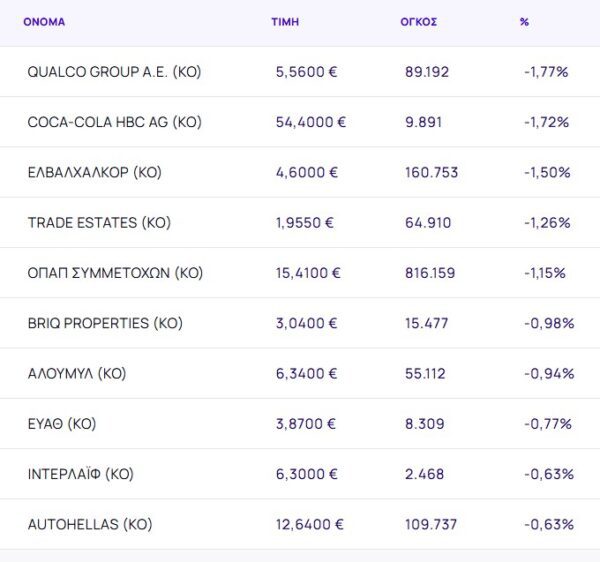Click AUTOHELLAS price 12,6400 €
This screenshot has height=562, width=600.
[x=310, y=524]
